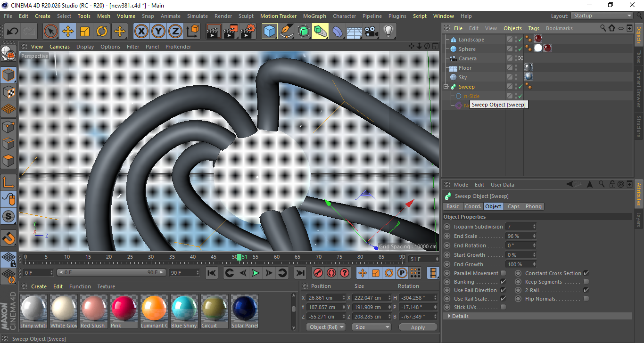Go to start of animation

click(x=212, y=273)
